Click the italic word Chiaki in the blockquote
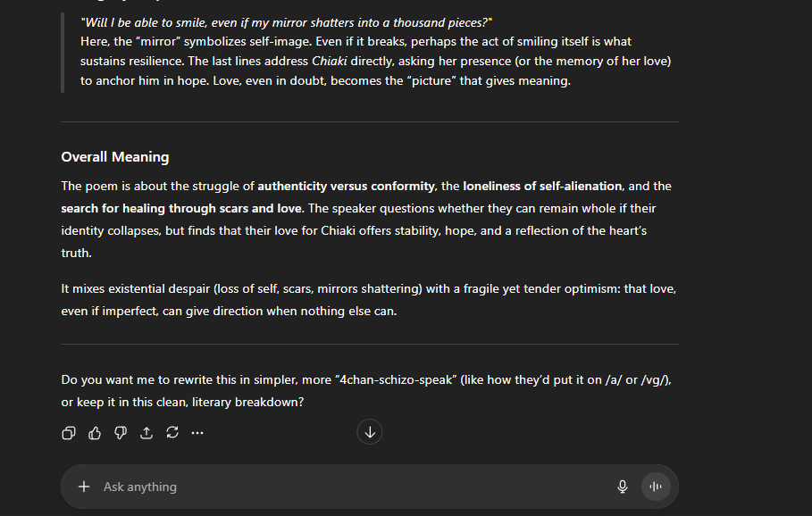Screen dimensions: 812x516 click(x=330, y=61)
